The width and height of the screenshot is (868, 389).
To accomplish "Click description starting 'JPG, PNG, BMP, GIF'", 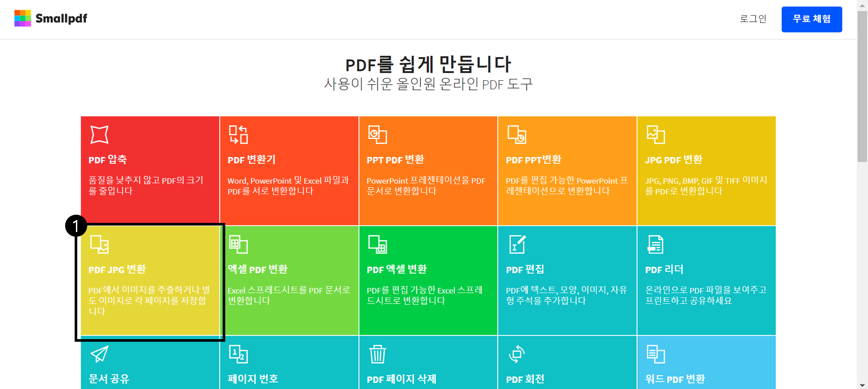I will pyautogui.click(x=706, y=186).
